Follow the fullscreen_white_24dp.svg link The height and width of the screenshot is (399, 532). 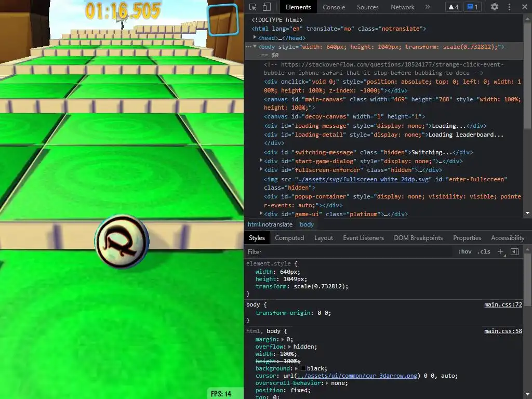(363, 179)
